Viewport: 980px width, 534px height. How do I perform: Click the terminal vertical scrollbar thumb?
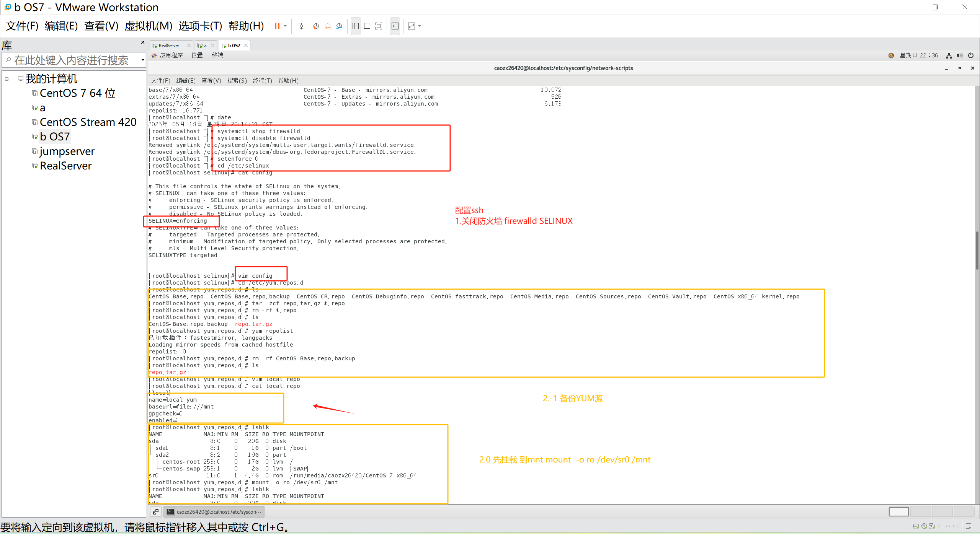977,251
